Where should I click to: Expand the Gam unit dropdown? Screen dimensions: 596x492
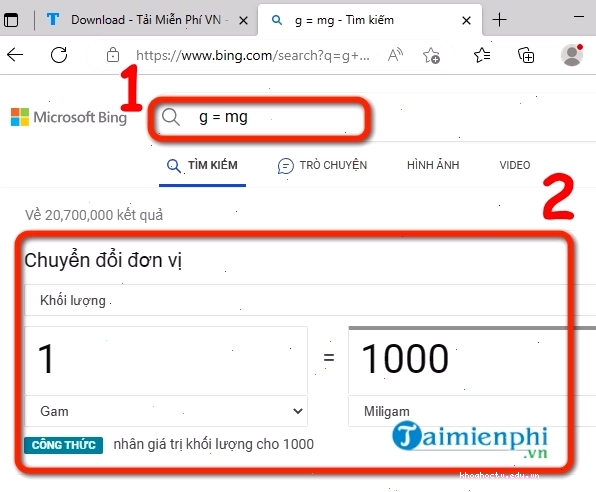[x=166, y=411]
